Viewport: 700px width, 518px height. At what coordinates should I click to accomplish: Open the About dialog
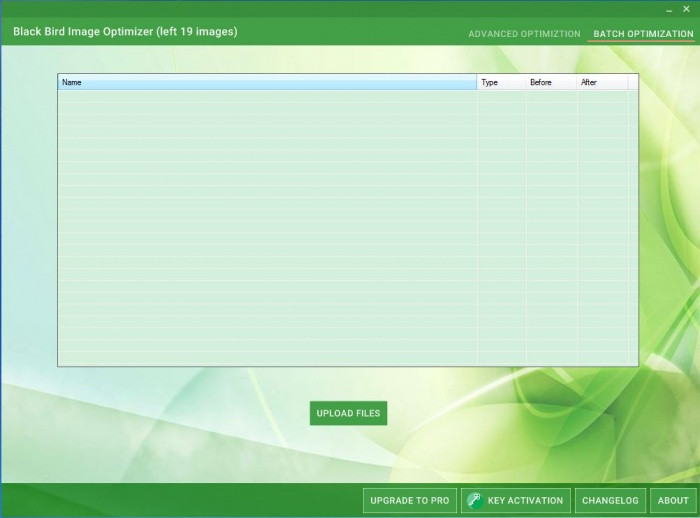[x=673, y=501]
